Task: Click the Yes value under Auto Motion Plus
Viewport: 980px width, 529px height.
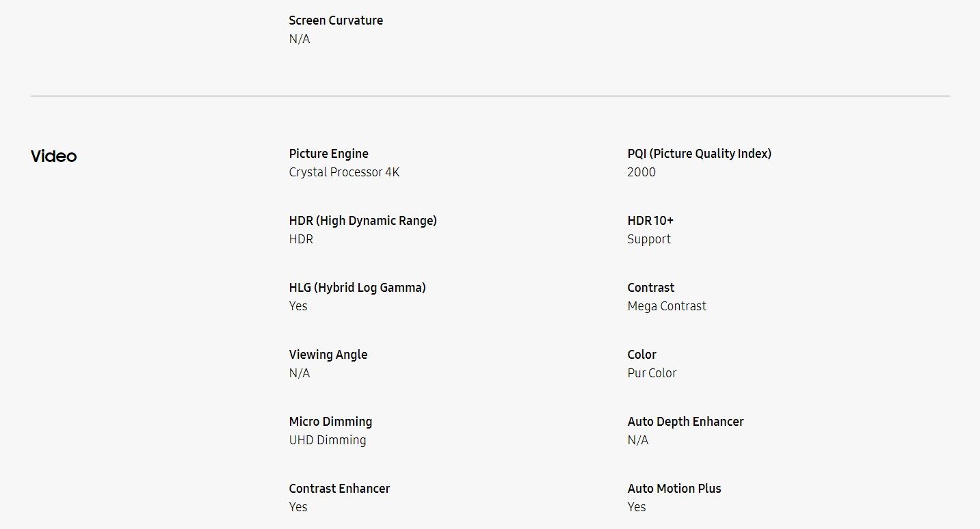Action: click(637, 507)
